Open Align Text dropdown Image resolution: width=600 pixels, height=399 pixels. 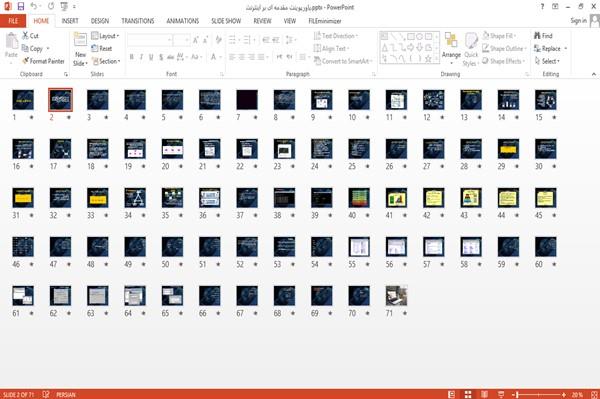click(x=331, y=48)
